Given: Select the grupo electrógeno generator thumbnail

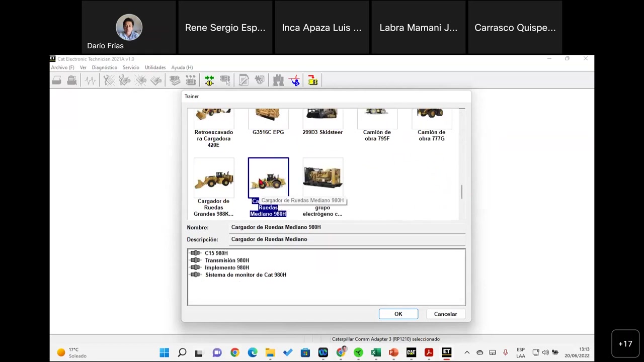Looking at the screenshot, I should coord(323,177).
